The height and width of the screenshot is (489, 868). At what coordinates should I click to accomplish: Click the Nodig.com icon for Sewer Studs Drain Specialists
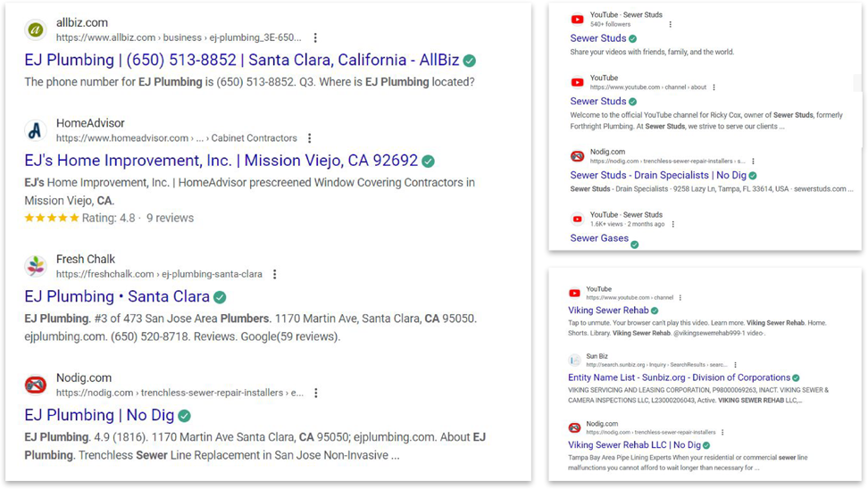[x=578, y=156]
